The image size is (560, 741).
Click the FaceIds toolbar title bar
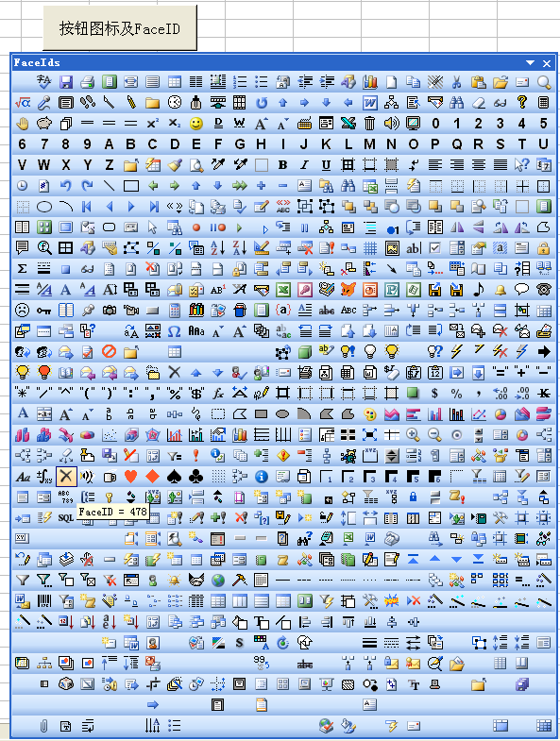(264, 63)
